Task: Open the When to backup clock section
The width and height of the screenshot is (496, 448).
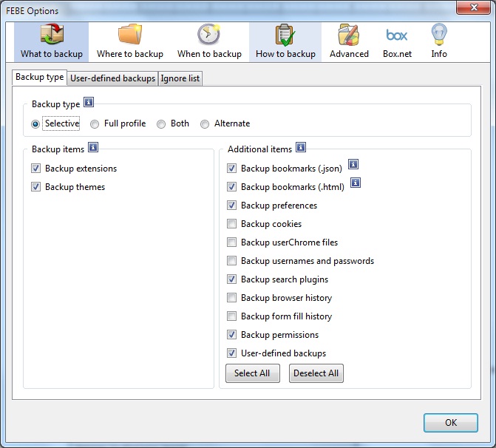Action: [x=209, y=41]
